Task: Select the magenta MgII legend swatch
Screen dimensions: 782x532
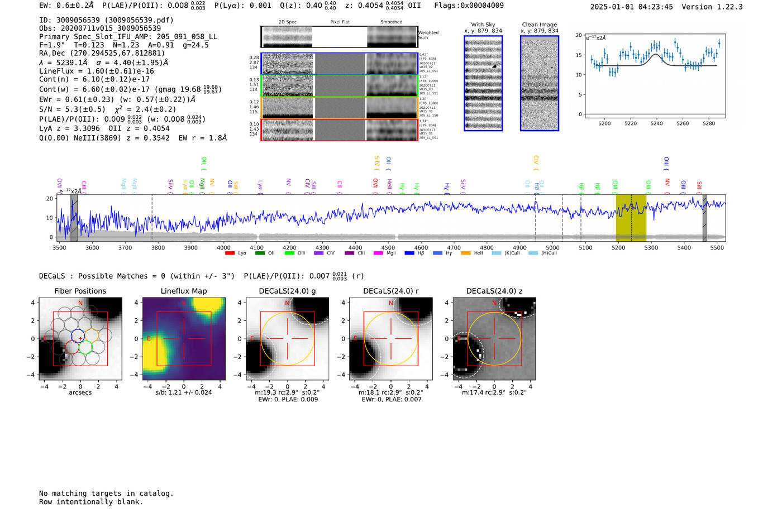Action: click(x=378, y=253)
